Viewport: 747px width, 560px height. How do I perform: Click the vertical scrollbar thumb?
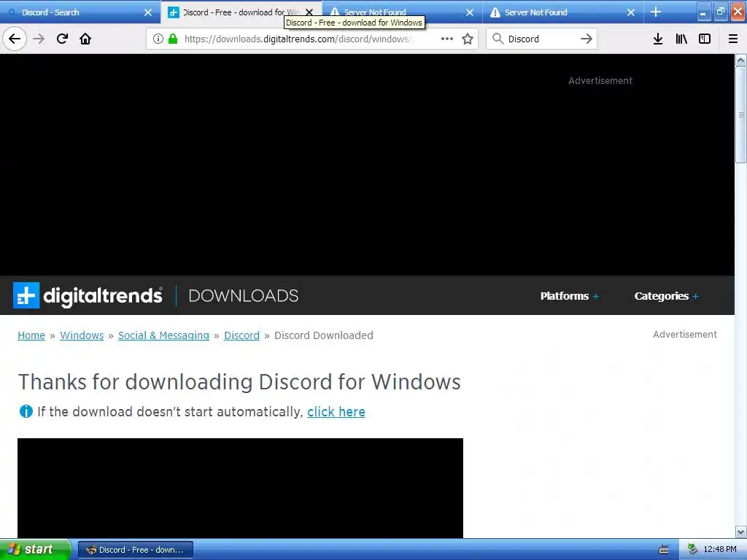[741, 114]
